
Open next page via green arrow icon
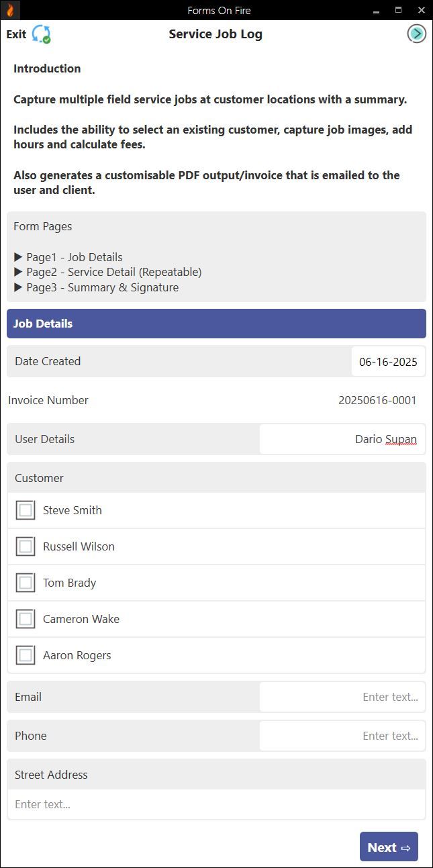(x=416, y=34)
